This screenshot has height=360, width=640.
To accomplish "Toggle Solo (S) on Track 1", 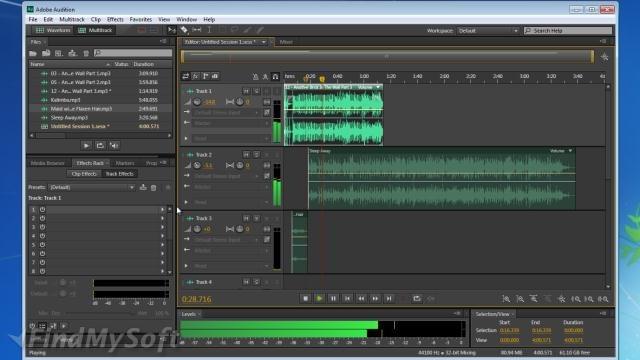I will [256, 91].
